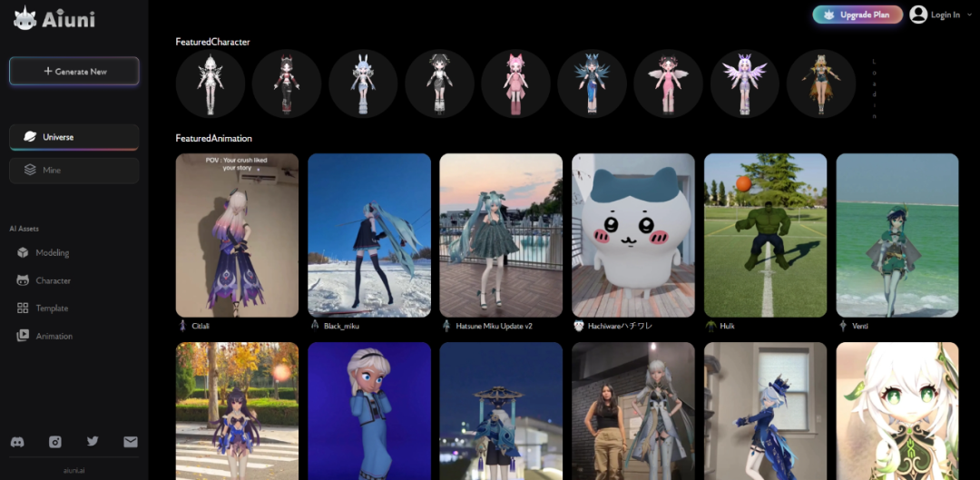Click the Black_miku small avatar icon
The height and width of the screenshot is (480, 980).
pyautogui.click(x=314, y=326)
